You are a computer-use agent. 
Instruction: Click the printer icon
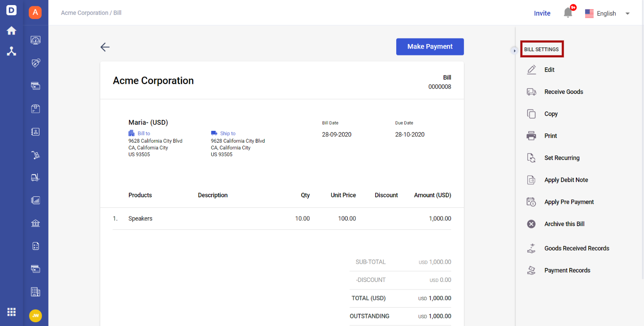(532, 136)
